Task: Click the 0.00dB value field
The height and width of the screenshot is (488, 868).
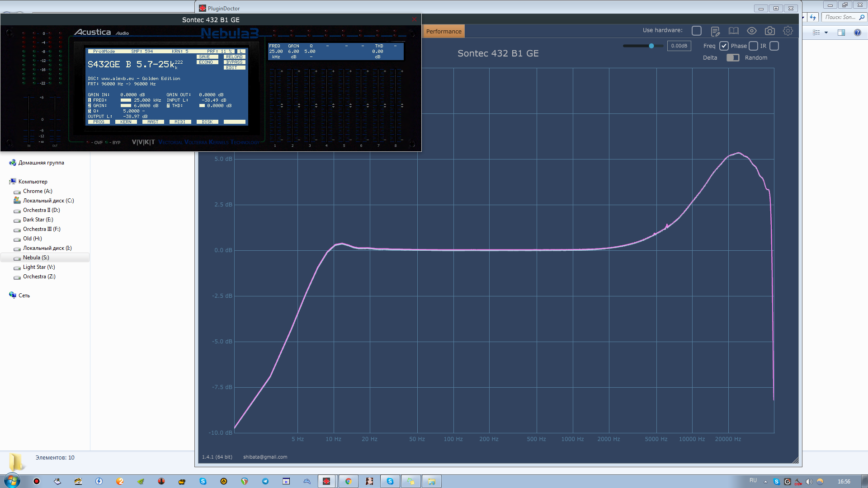Action: point(679,46)
